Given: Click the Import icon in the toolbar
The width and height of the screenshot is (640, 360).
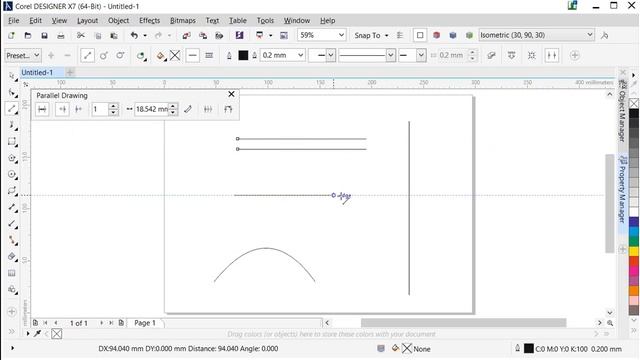Looking at the screenshot, I should (187, 36).
